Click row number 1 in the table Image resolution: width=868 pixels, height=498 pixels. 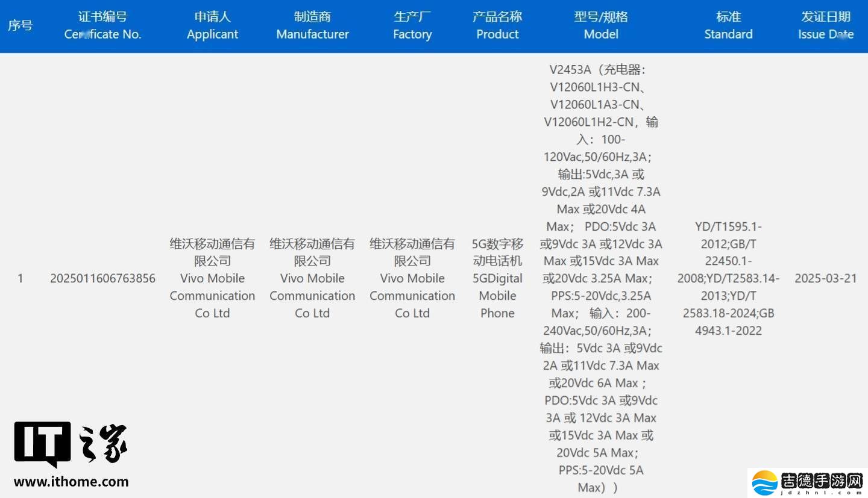tap(20, 278)
